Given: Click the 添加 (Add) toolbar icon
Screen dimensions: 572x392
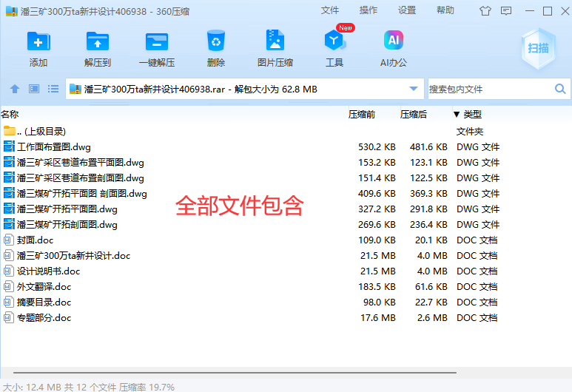Looking at the screenshot, I should point(38,41).
